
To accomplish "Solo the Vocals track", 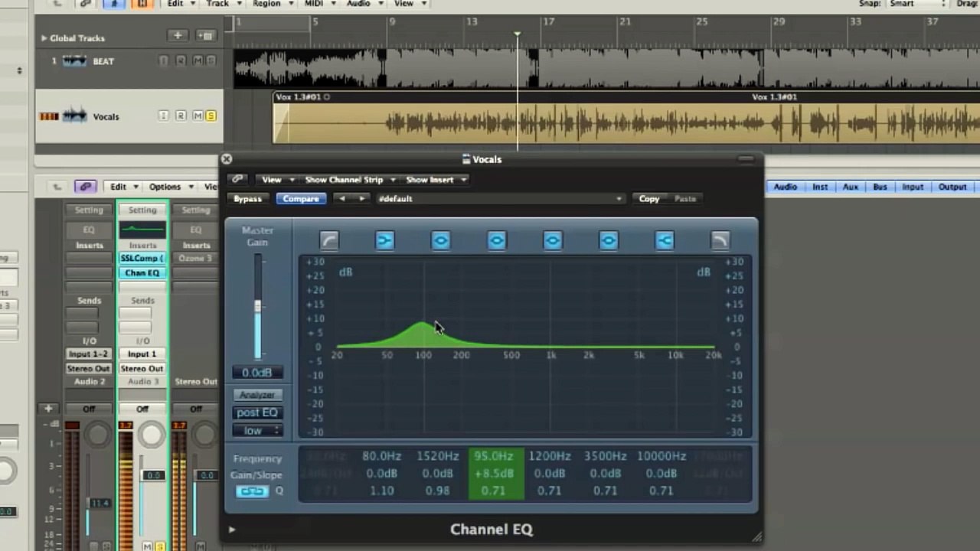I will click(x=211, y=116).
